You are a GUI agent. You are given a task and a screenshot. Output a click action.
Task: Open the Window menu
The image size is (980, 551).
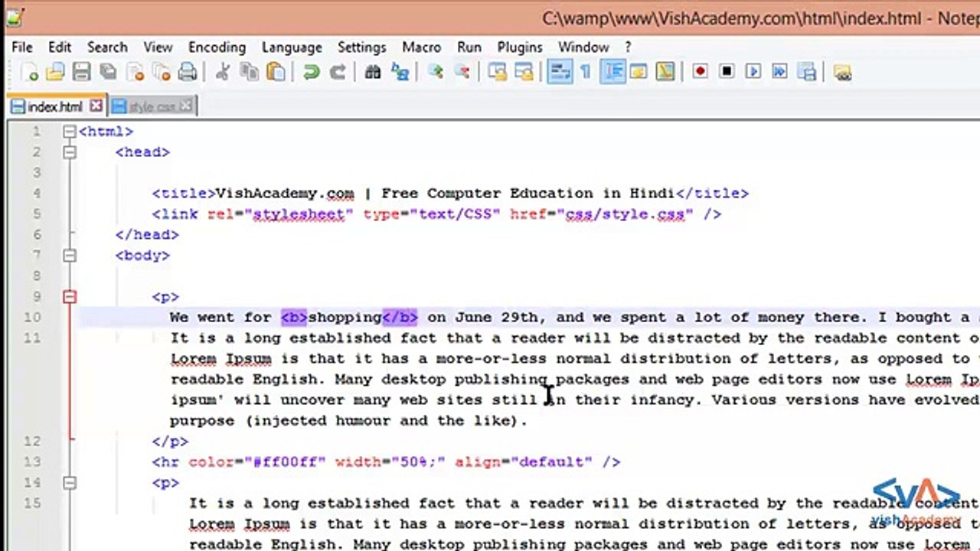click(583, 47)
